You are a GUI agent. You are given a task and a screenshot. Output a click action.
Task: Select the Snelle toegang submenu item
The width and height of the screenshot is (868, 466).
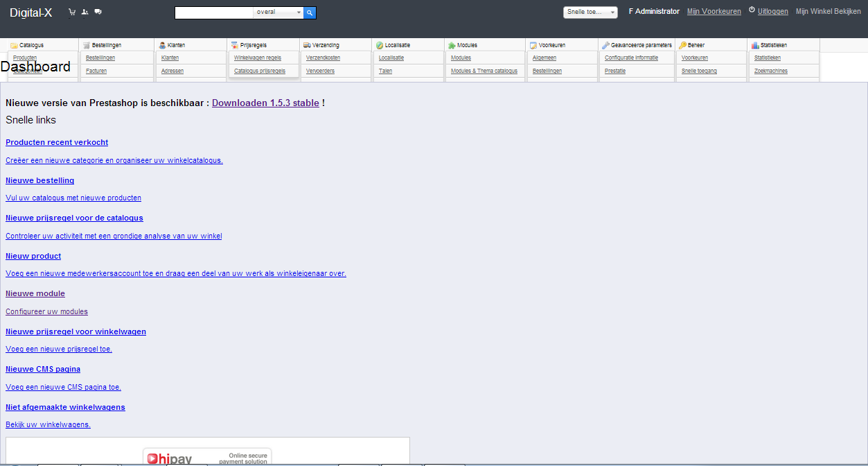[x=700, y=71]
